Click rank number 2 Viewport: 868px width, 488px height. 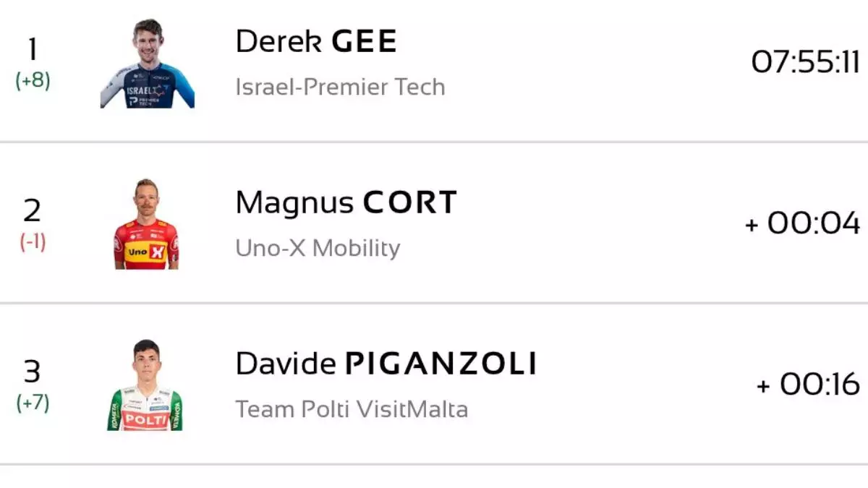(x=33, y=211)
